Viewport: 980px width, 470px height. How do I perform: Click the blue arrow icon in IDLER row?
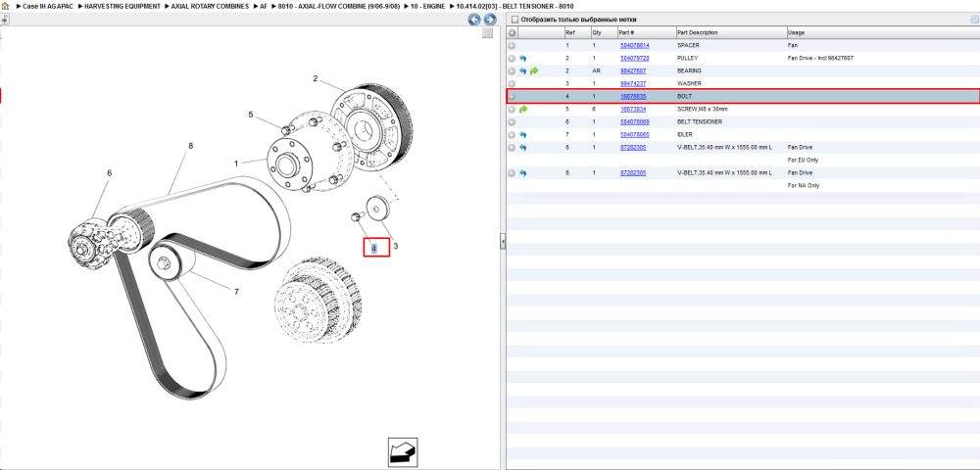pos(523,135)
